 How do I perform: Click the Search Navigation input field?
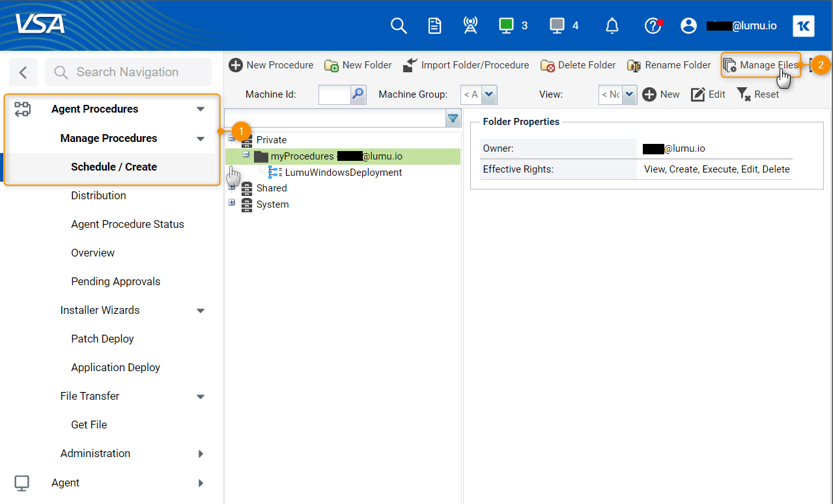coord(128,72)
